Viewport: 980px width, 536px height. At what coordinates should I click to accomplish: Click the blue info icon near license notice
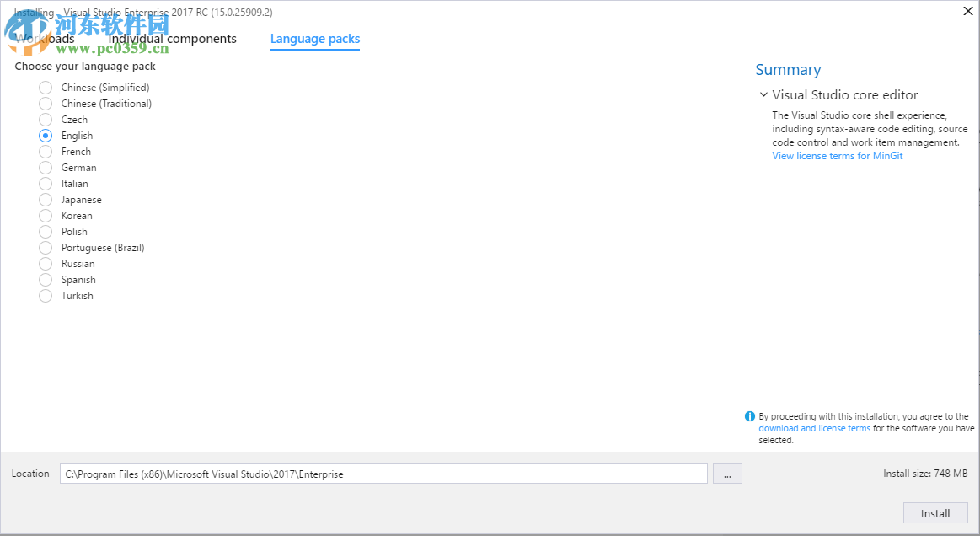750,416
